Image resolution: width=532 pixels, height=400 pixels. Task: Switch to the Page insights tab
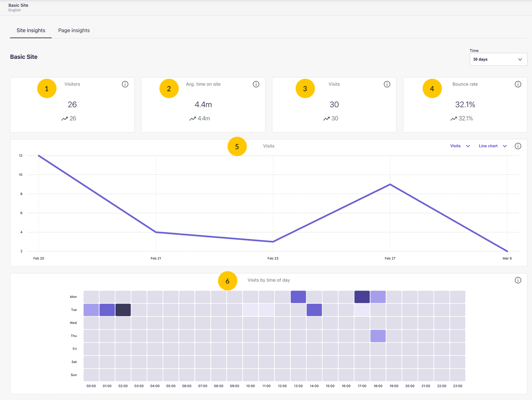click(74, 30)
